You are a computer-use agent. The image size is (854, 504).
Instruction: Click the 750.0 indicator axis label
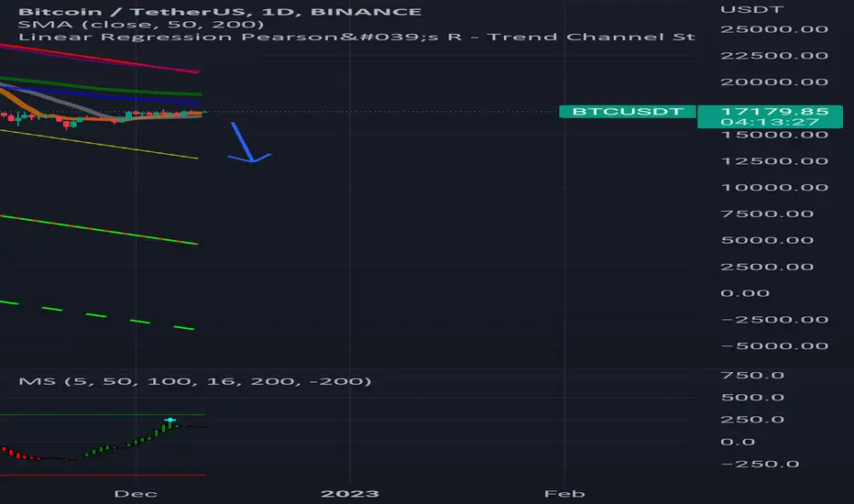point(752,376)
